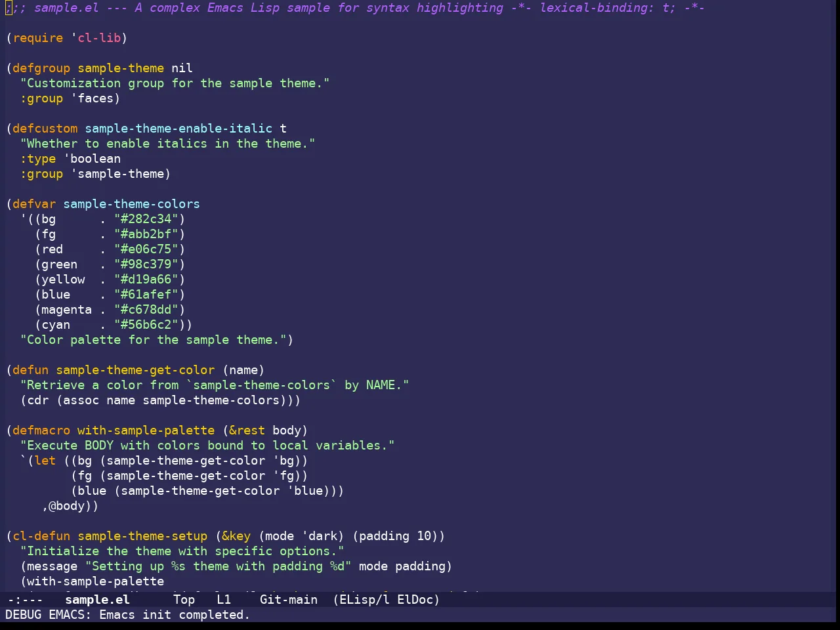Click the defgroup keyword
Screen dimensions: 840x630
coord(41,68)
